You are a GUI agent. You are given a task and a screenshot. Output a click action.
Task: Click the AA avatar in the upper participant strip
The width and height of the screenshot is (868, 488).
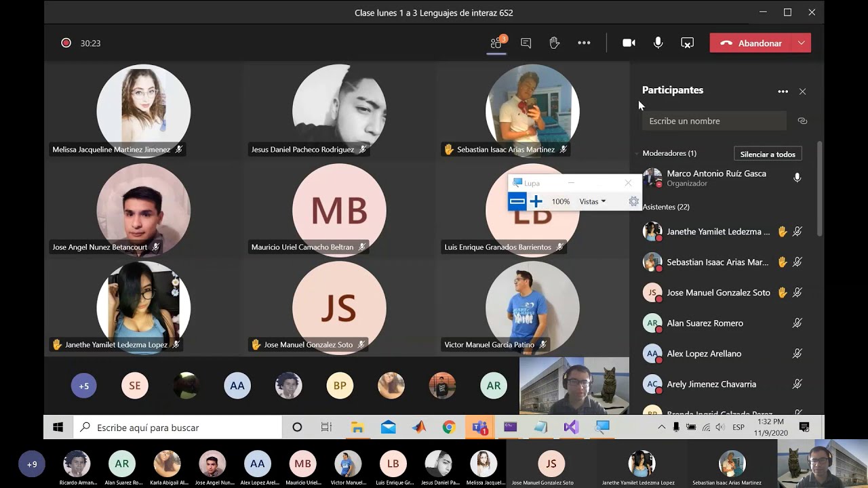tap(237, 386)
